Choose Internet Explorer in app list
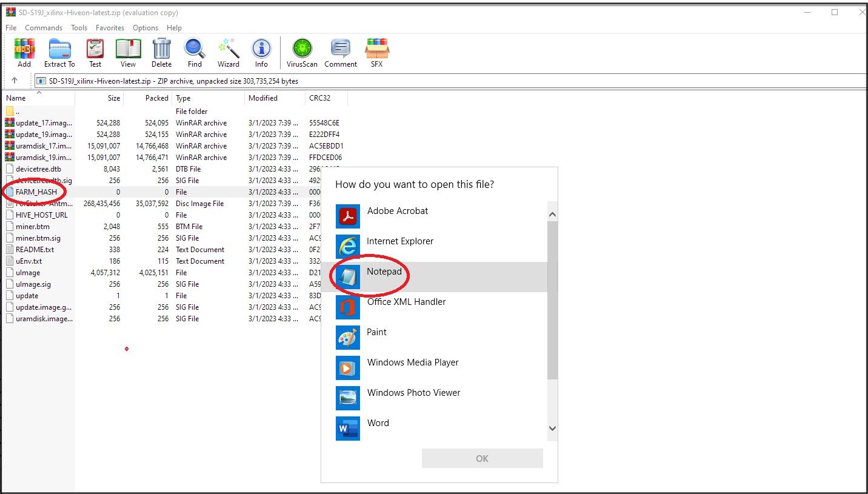This screenshot has height=494, width=868. pyautogui.click(x=434, y=247)
